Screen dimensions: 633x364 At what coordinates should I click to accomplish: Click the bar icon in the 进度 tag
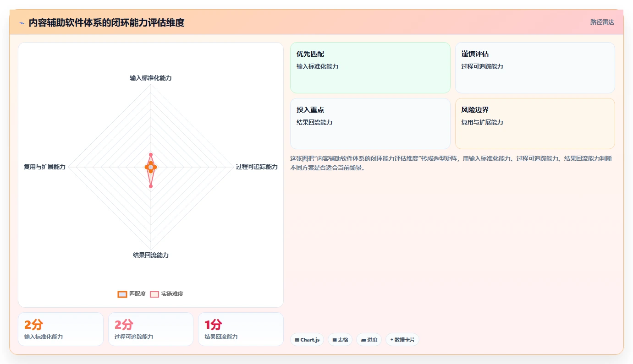click(363, 340)
